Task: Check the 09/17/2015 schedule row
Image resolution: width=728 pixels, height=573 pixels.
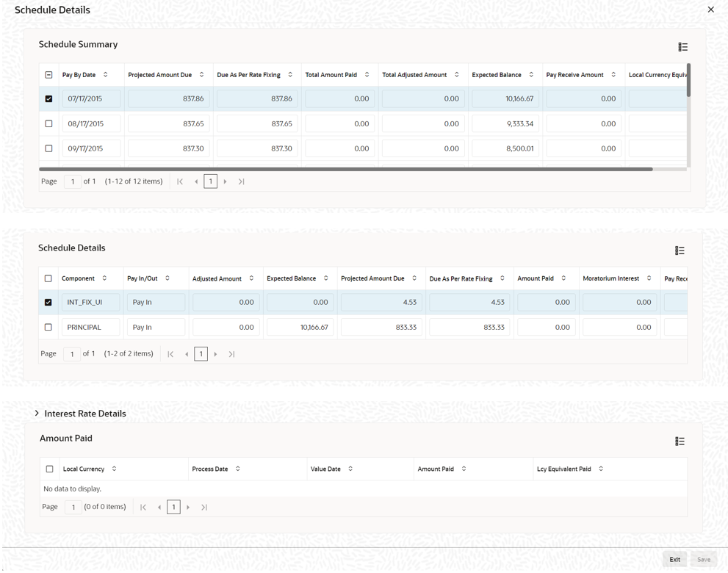Action: pos(48,148)
